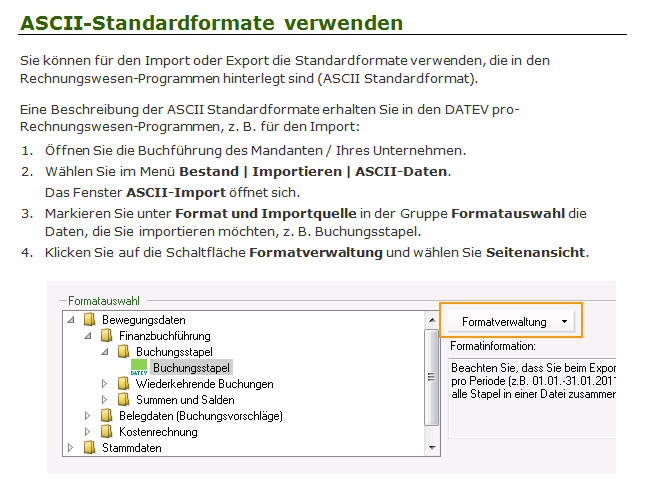The image size is (672, 504).
Task: Click the Summen und Salden folder icon
Action: pyautogui.click(x=124, y=400)
